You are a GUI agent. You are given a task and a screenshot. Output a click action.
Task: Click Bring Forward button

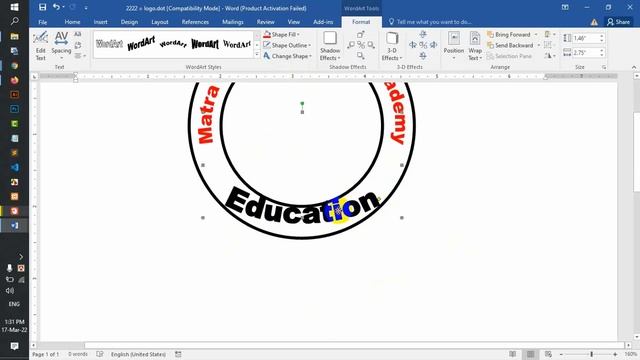tap(509, 34)
